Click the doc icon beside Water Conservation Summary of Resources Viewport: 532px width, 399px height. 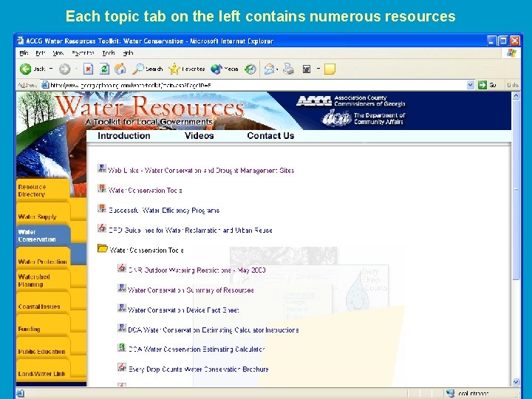[122, 288]
